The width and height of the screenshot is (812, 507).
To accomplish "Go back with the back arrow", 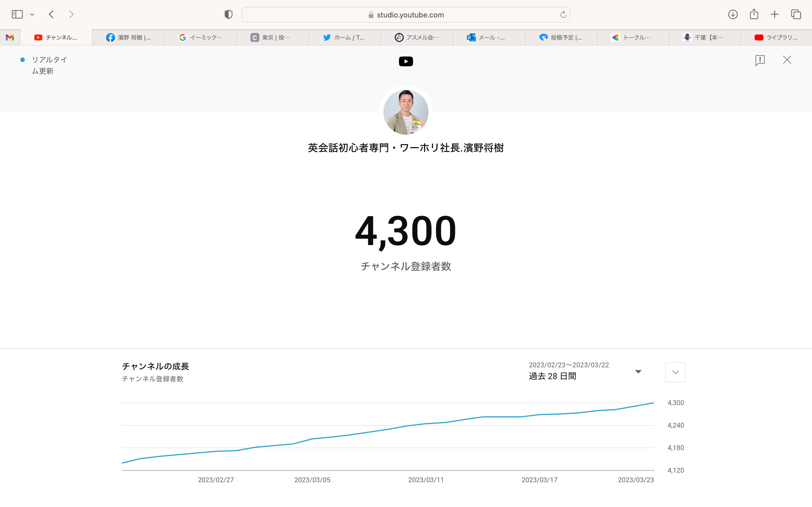I will (51, 14).
